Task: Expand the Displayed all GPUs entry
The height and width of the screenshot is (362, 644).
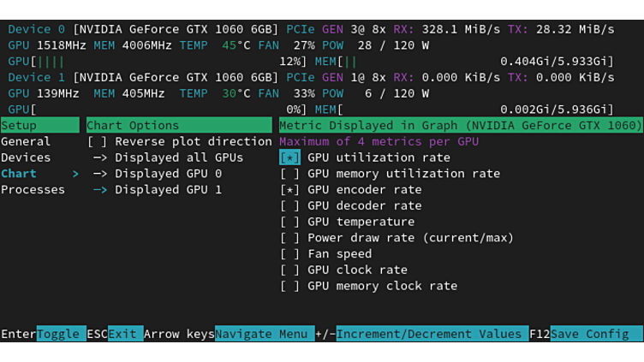Action: point(168,157)
